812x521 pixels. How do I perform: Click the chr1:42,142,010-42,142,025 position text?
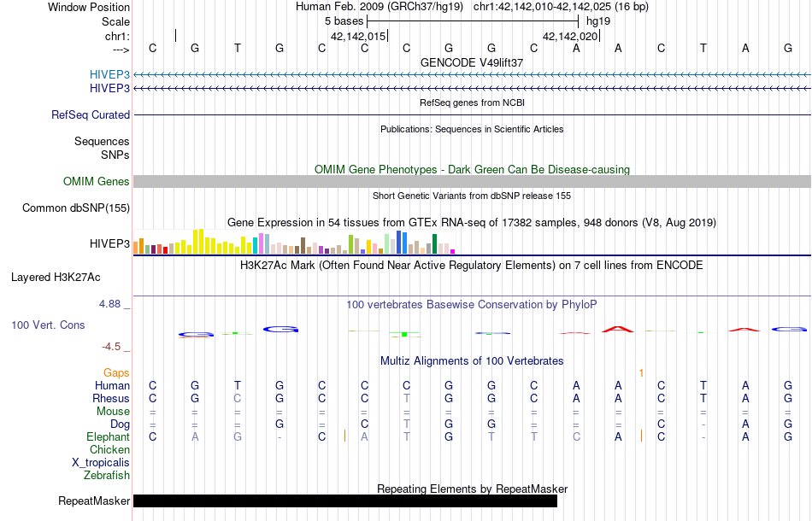(x=561, y=7)
